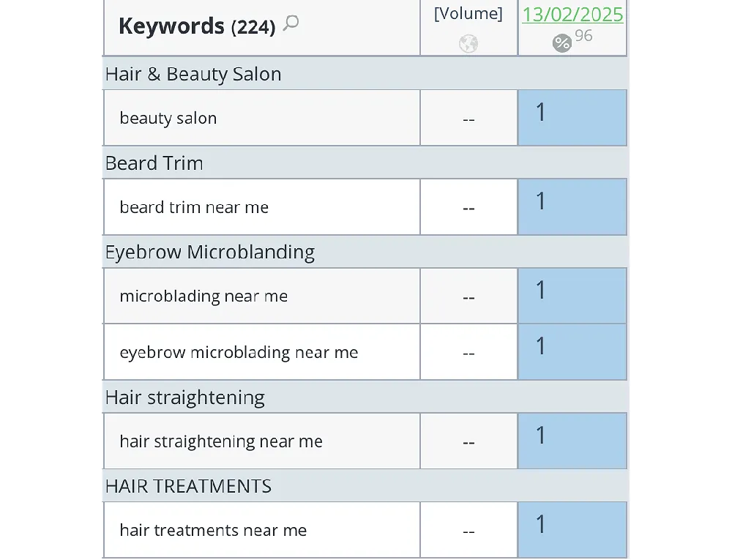Click the Keywords (224) column header
This screenshot has width=732, height=560.
coord(196,26)
